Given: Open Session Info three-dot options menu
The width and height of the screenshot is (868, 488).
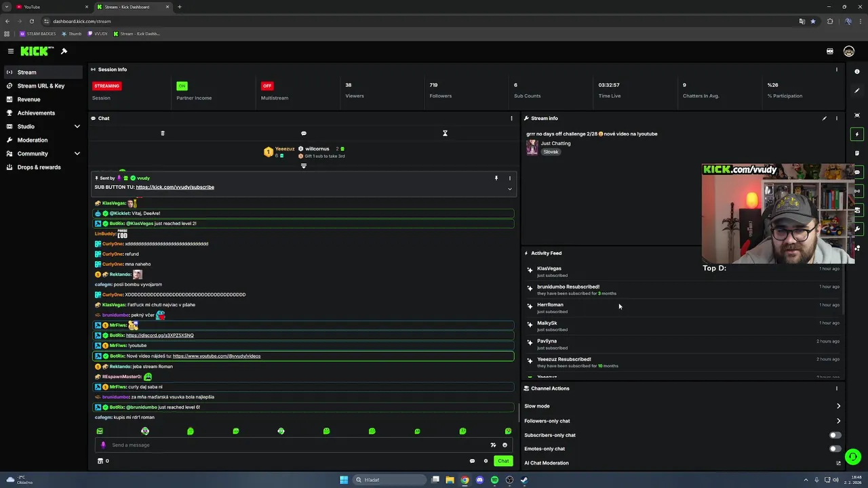Looking at the screenshot, I should [x=836, y=69].
